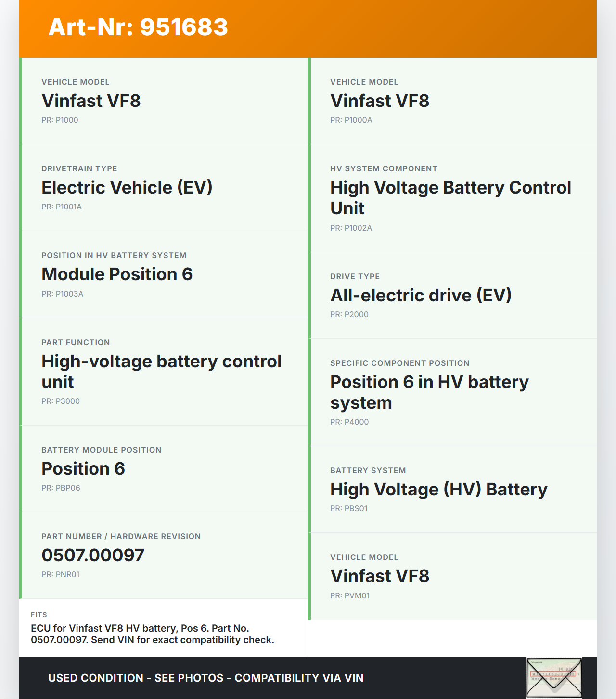
Task: Click the All-electric drive (EV) value
Action: (x=421, y=296)
